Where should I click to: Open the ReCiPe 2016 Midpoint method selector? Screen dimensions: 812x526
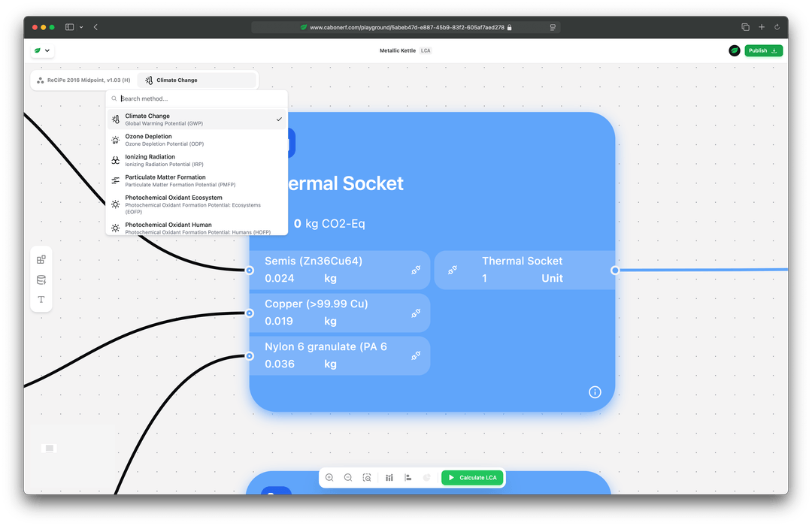click(x=84, y=80)
